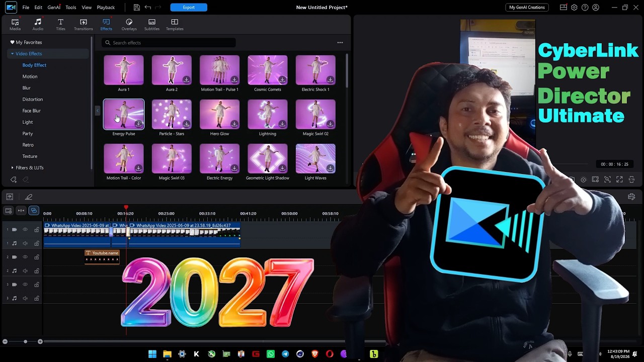Hide video track 1 with its eye
This screenshot has width=644, height=362.
point(25,230)
